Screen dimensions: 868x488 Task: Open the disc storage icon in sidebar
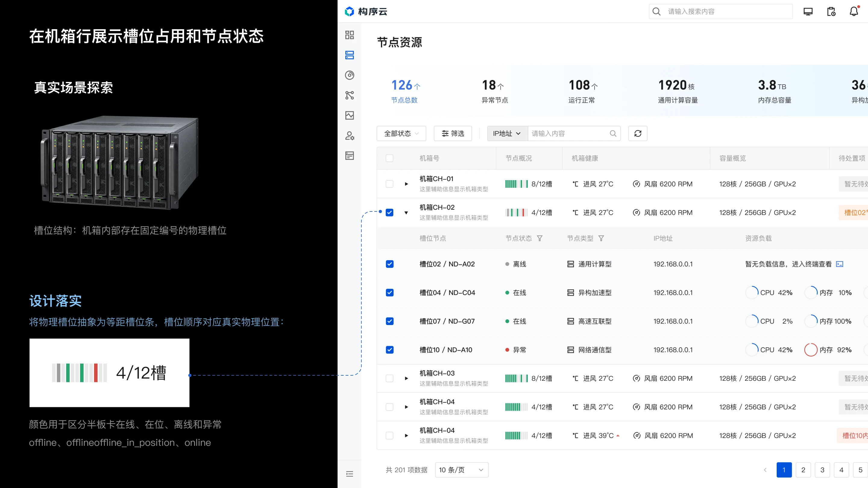click(x=349, y=75)
